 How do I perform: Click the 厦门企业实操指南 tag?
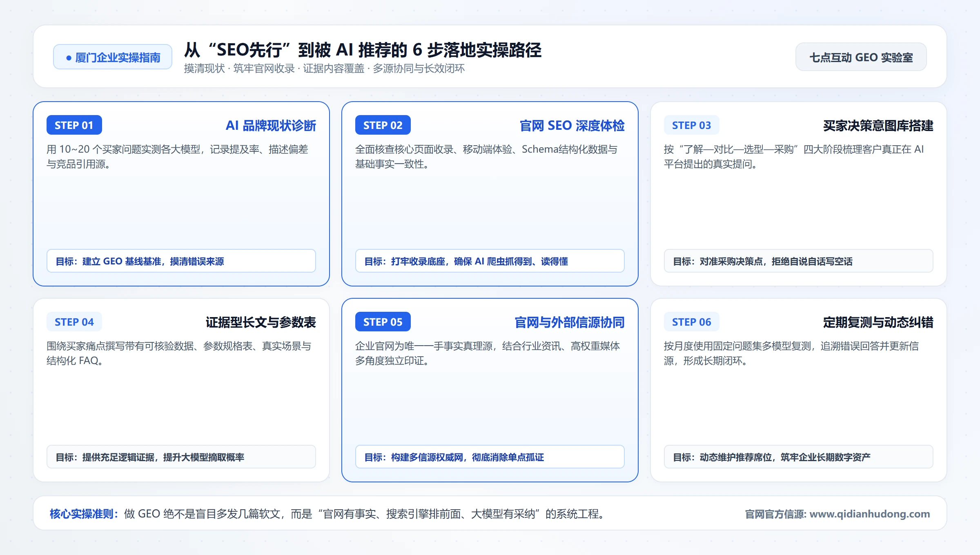tap(113, 57)
